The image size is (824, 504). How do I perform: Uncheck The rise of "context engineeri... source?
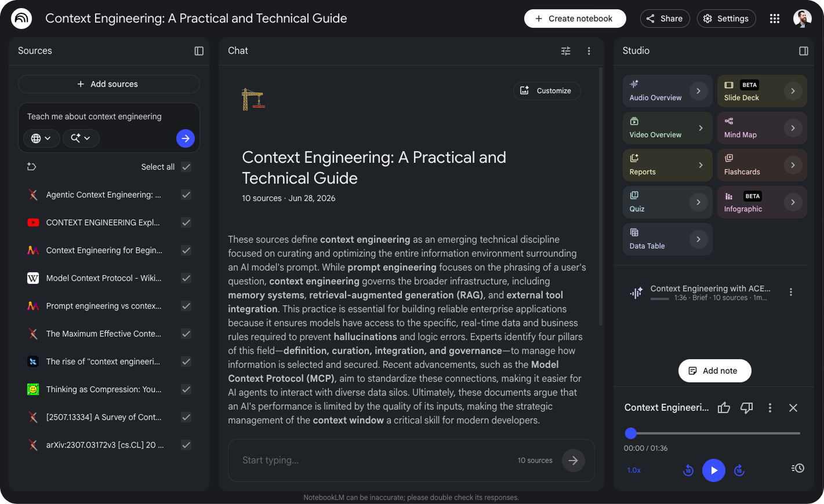click(x=186, y=361)
